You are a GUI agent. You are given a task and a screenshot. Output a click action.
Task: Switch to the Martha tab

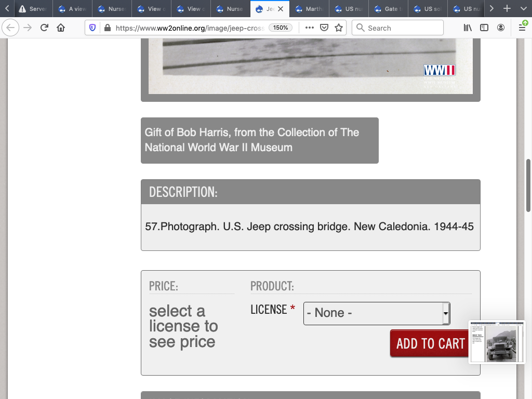point(309,9)
